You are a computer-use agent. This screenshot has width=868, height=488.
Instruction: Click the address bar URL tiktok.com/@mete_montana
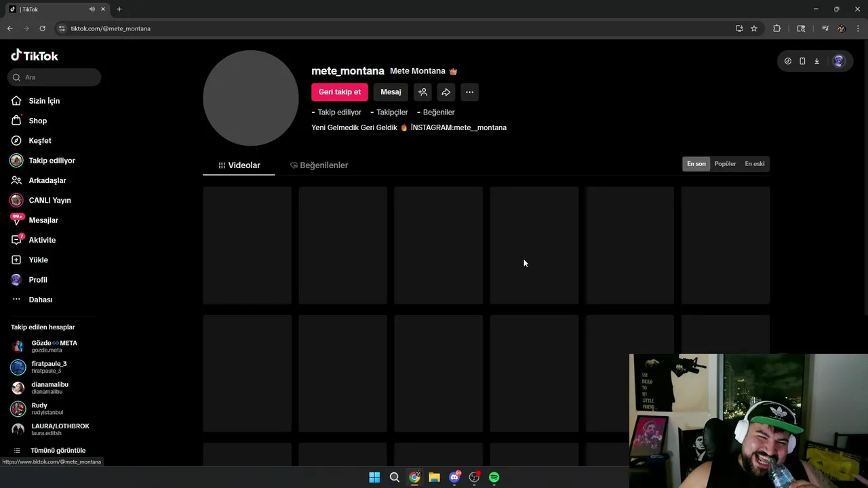(111, 28)
